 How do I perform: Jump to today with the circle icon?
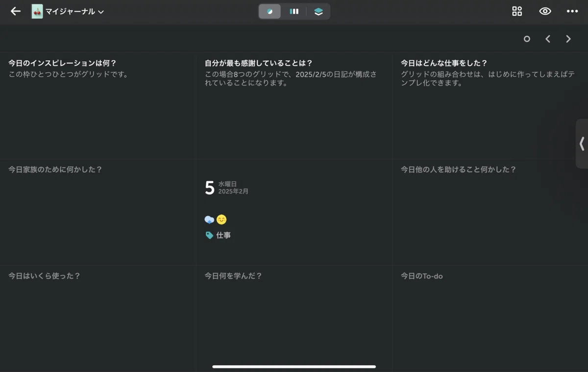(x=527, y=39)
